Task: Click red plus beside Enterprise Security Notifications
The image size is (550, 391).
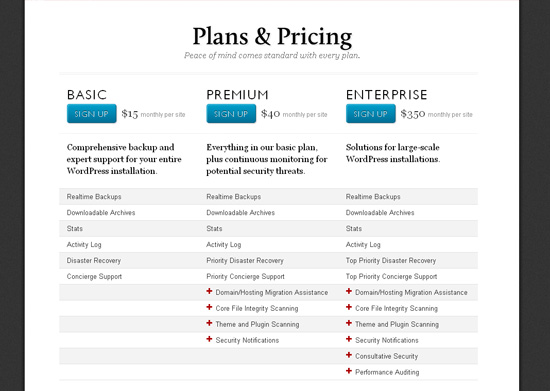Action: click(349, 339)
